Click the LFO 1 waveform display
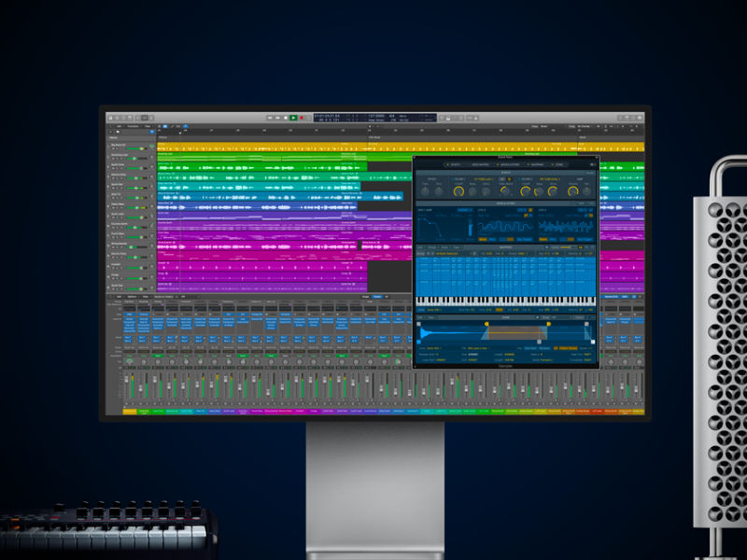The image size is (747, 560). (505, 227)
